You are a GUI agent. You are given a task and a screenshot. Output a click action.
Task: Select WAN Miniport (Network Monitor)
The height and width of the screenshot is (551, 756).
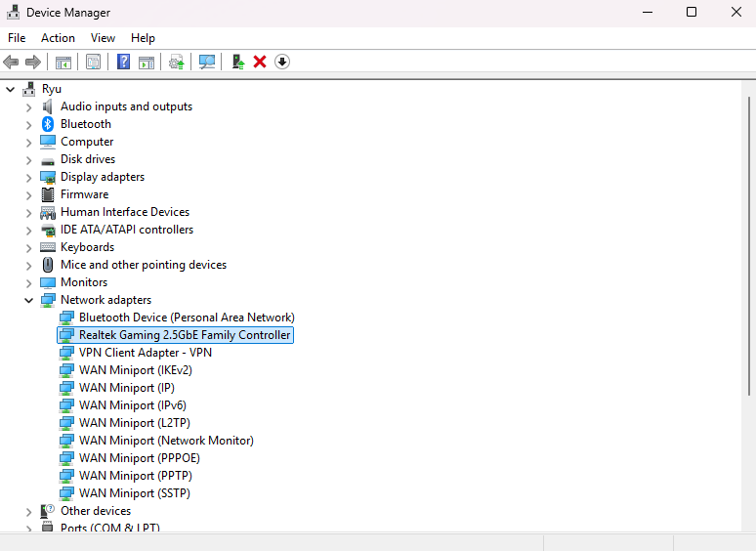(166, 441)
